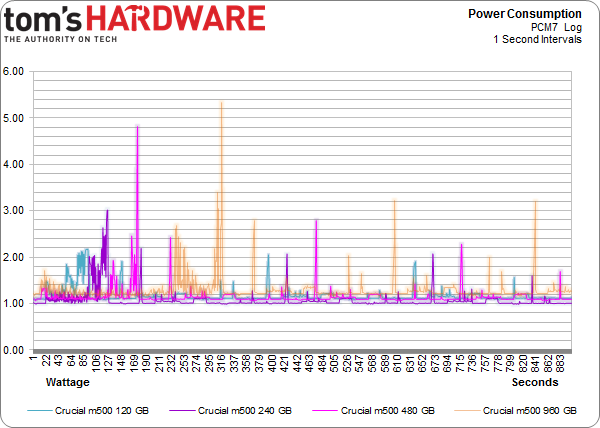The width and height of the screenshot is (600, 428).
Task: Click the 'Crucial m500 240 GB' legend label
Action: [245, 410]
